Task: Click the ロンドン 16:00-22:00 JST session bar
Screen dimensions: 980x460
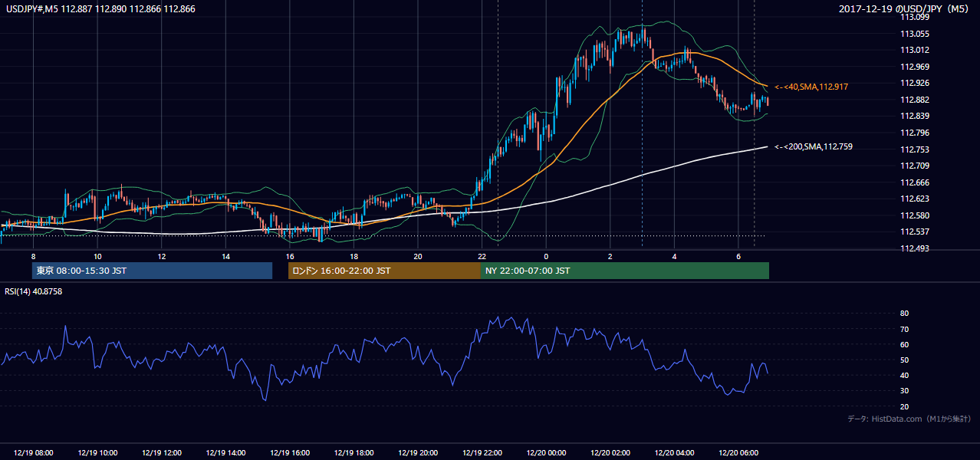Action: pyautogui.click(x=384, y=271)
